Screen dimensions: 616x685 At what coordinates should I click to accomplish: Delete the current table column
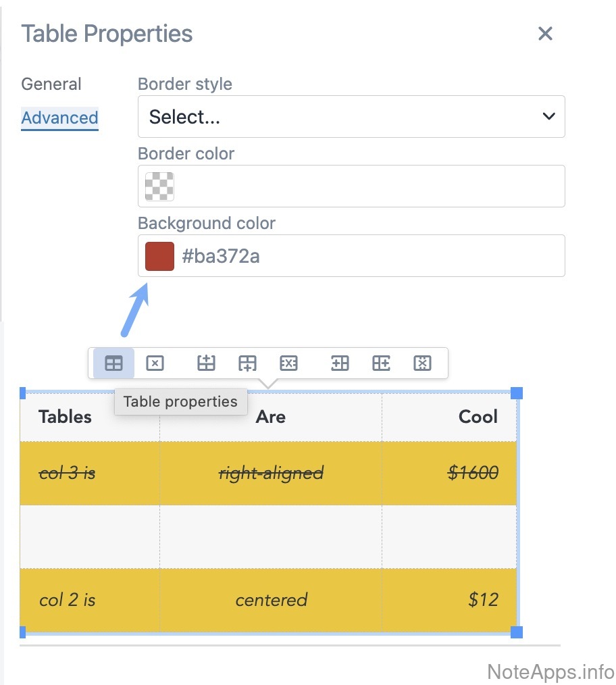click(x=422, y=363)
